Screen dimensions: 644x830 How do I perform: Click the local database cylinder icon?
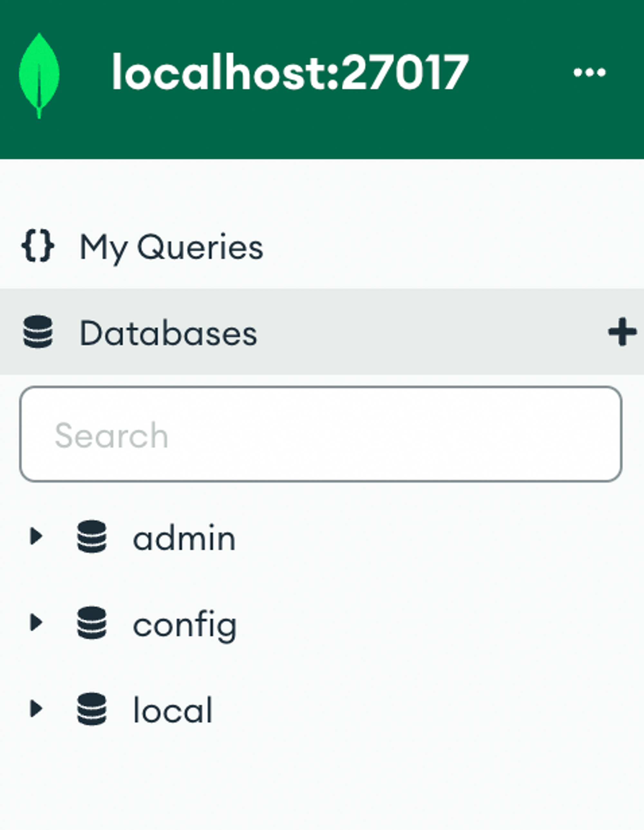pyautogui.click(x=91, y=709)
